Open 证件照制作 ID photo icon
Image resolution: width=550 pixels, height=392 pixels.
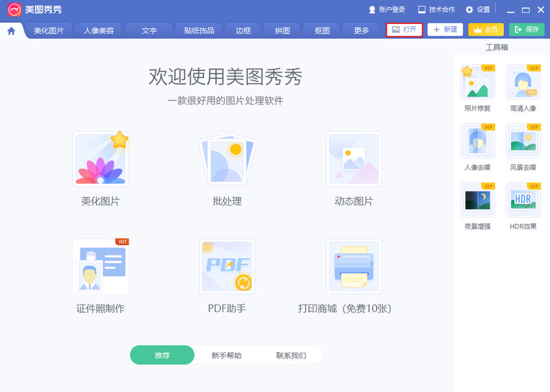[100, 266]
